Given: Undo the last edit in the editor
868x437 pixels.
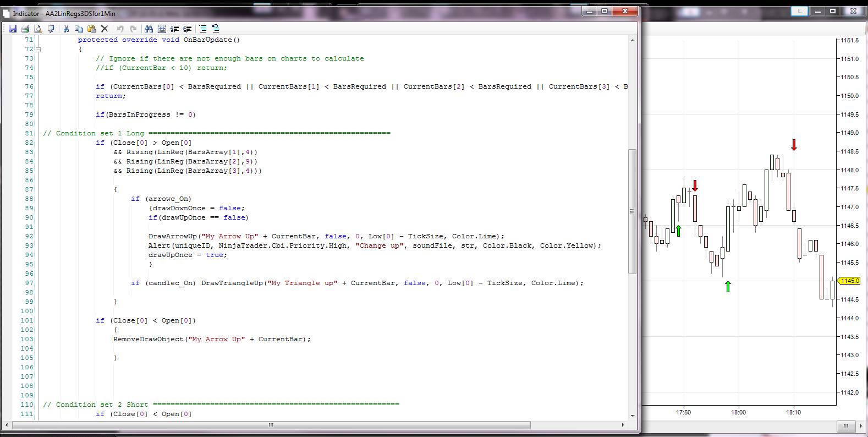Looking at the screenshot, I should 120,29.
